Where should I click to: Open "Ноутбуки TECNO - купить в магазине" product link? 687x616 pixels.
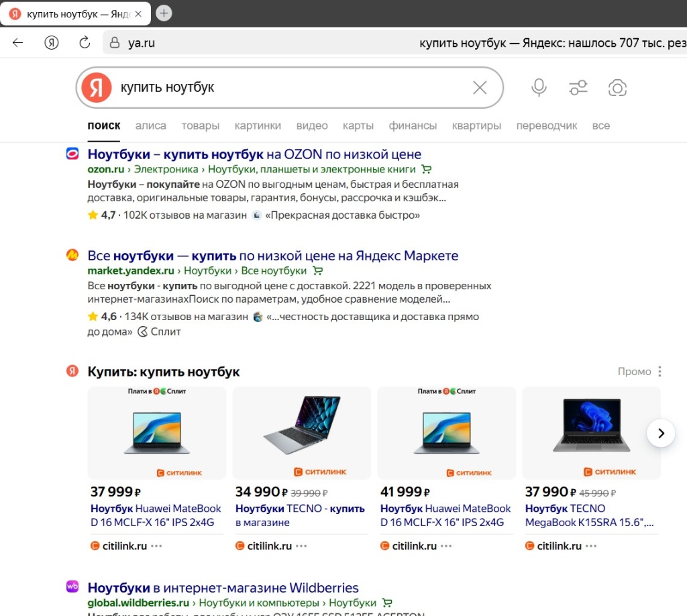[x=300, y=515]
